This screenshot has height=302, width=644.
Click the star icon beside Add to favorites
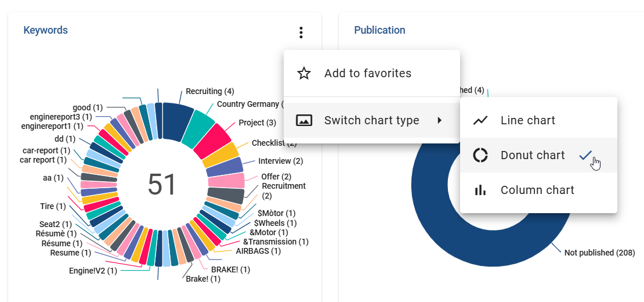[304, 73]
